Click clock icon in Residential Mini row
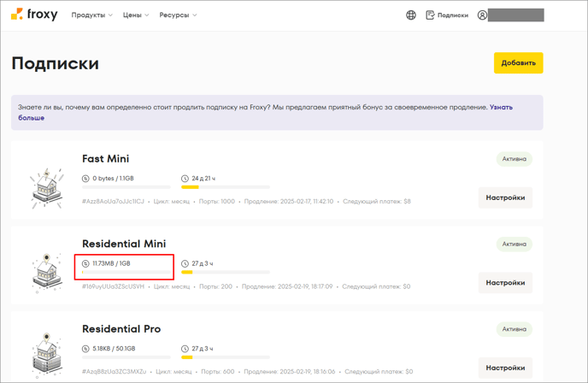 coord(185,263)
